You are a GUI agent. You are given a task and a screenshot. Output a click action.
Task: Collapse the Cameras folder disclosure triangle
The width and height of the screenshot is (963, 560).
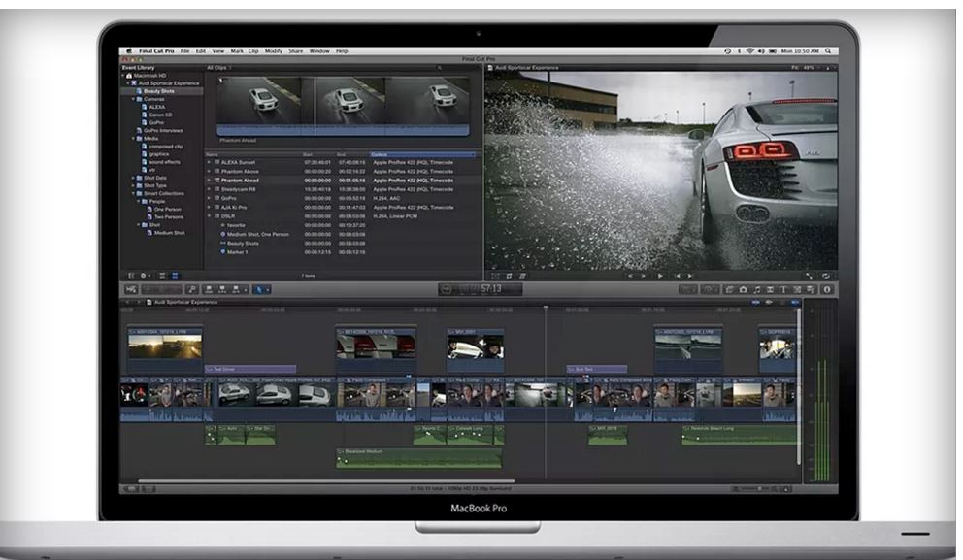[133, 99]
